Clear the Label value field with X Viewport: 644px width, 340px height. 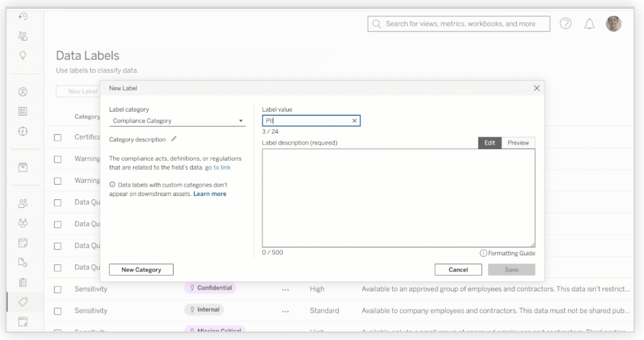(x=355, y=120)
